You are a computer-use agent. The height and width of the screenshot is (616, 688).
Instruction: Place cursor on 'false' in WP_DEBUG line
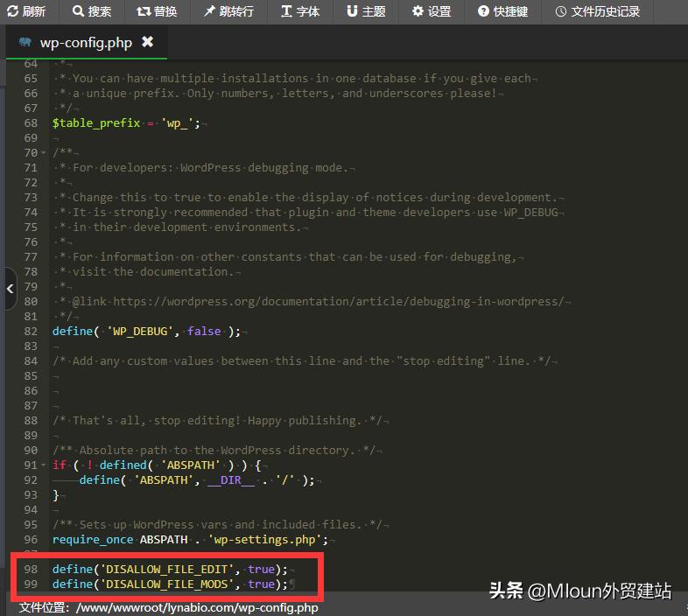[x=204, y=332]
